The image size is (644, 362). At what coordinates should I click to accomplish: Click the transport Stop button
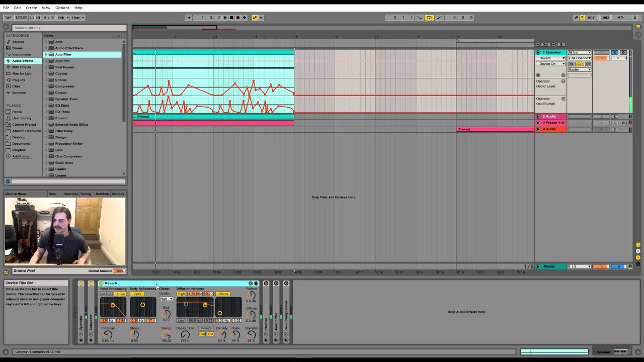tap(231, 18)
